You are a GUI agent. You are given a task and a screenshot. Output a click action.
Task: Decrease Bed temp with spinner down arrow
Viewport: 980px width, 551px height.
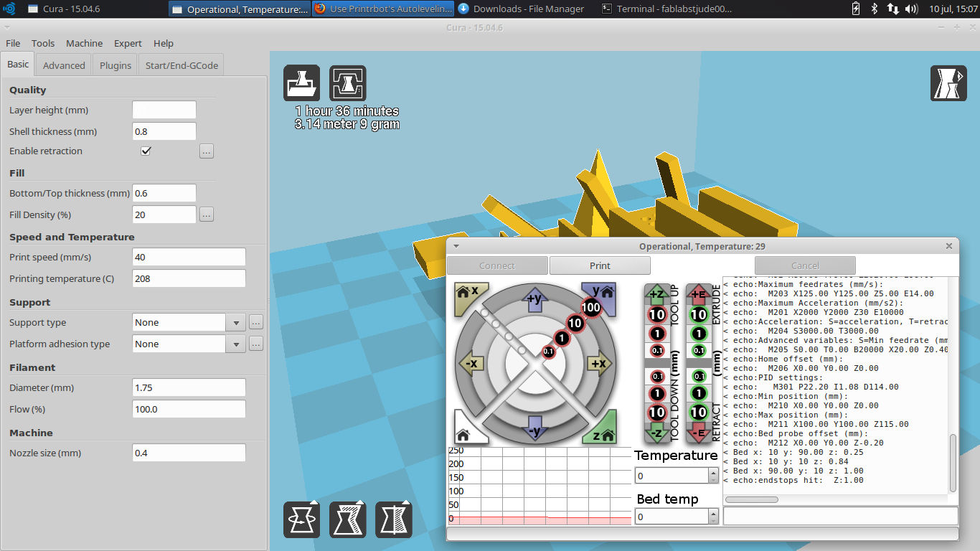(x=713, y=520)
